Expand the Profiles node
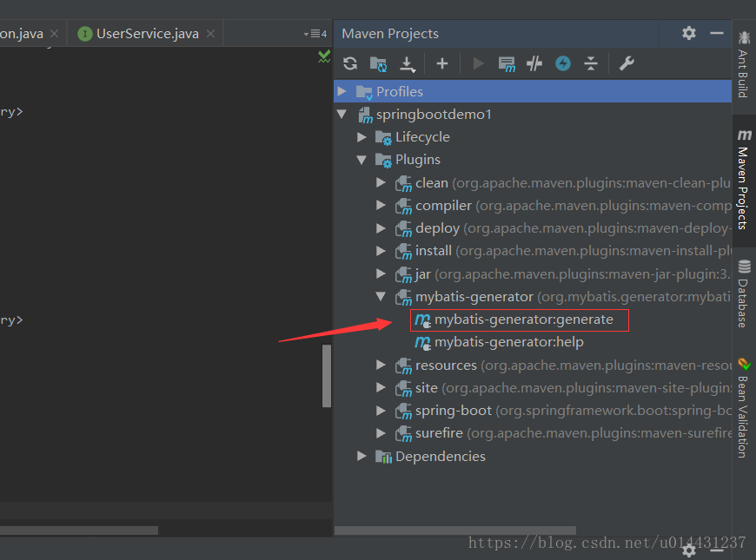The width and height of the screenshot is (756, 560). 342,91
